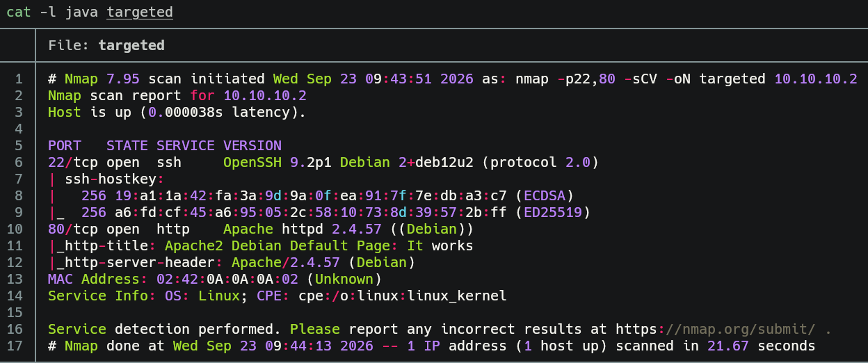
Task: Click the '(Unknown)' vendor text
Action: [x=344, y=279]
